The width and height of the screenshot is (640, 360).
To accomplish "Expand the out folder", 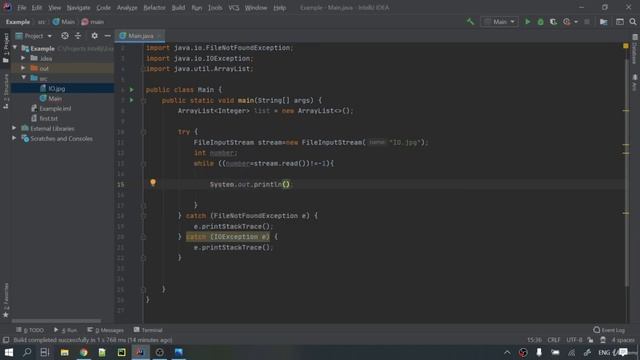I will coord(23,68).
